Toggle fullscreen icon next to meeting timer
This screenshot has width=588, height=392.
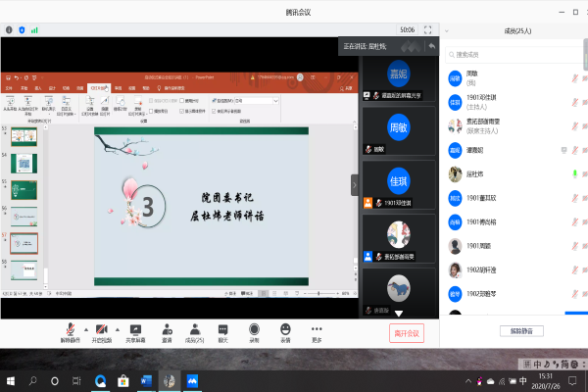[x=428, y=29]
